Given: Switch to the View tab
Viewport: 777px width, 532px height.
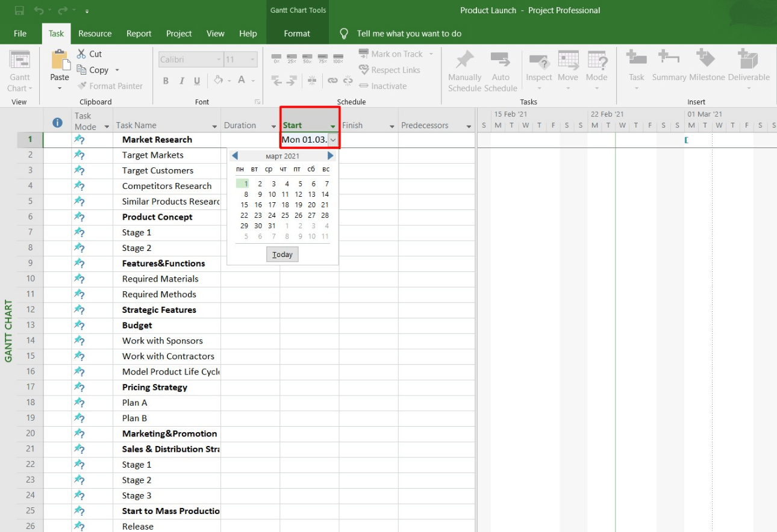Looking at the screenshot, I should point(216,34).
